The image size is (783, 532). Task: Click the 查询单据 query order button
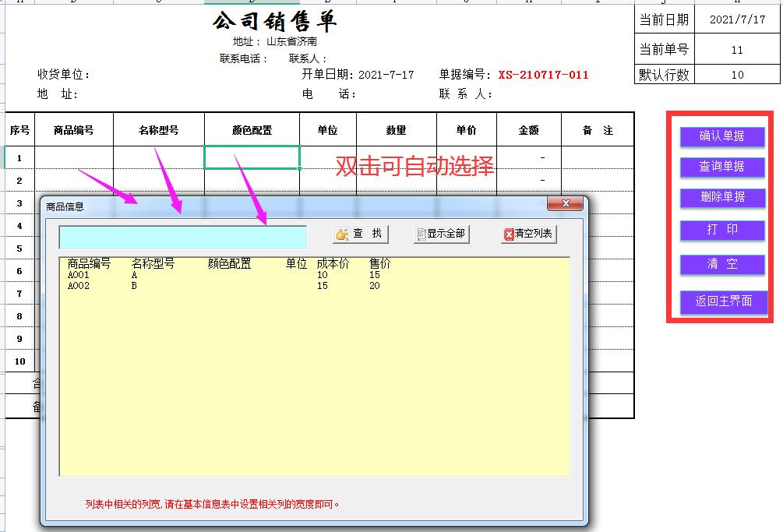click(x=722, y=167)
